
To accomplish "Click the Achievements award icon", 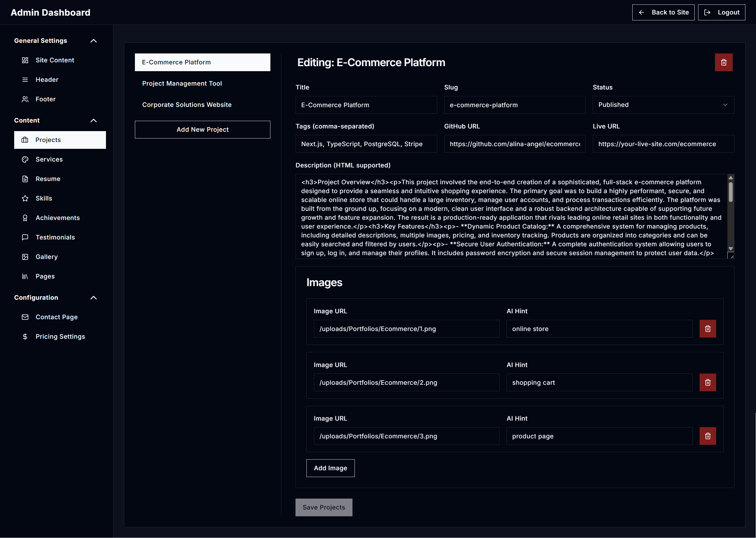I will 25,218.
